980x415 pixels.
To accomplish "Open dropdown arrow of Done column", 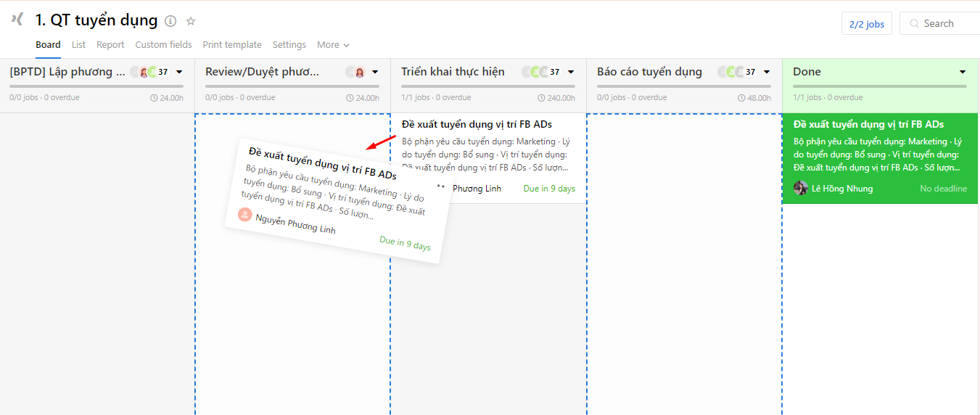I will (x=963, y=72).
